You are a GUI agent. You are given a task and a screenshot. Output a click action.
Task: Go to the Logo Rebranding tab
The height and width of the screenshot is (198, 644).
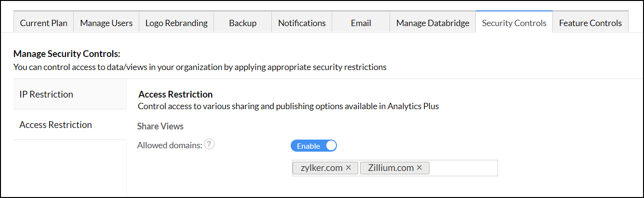tap(176, 23)
